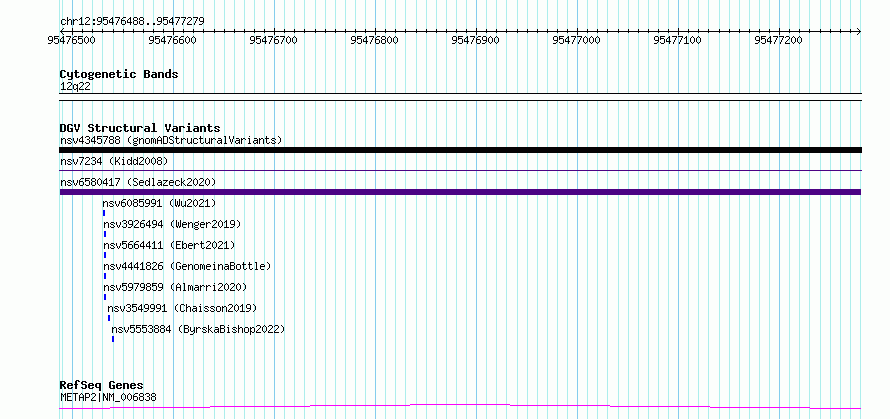Click the chr12:95476488..95477279 region label
This screenshot has height=419, width=890.
pos(132,22)
